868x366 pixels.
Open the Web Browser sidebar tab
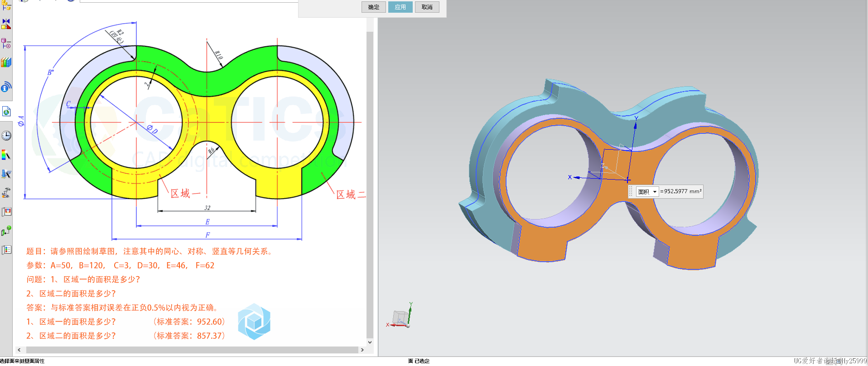pos(6,112)
